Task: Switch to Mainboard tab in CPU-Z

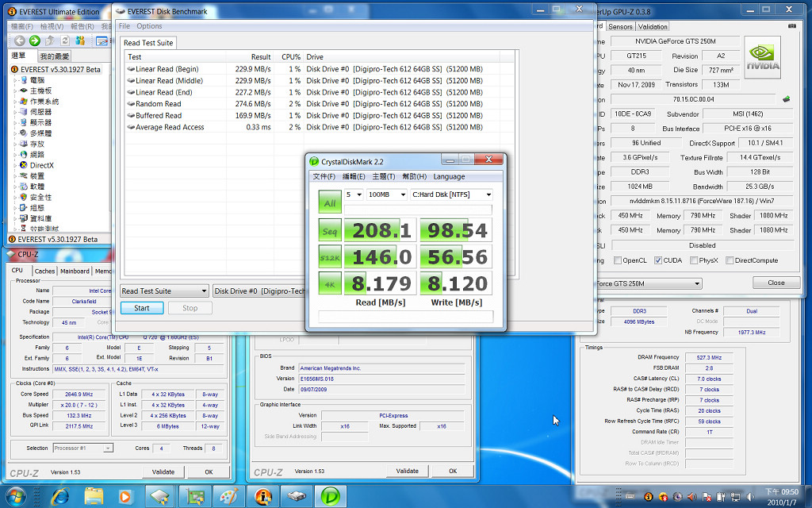Action: pyautogui.click(x=75, y=271)
